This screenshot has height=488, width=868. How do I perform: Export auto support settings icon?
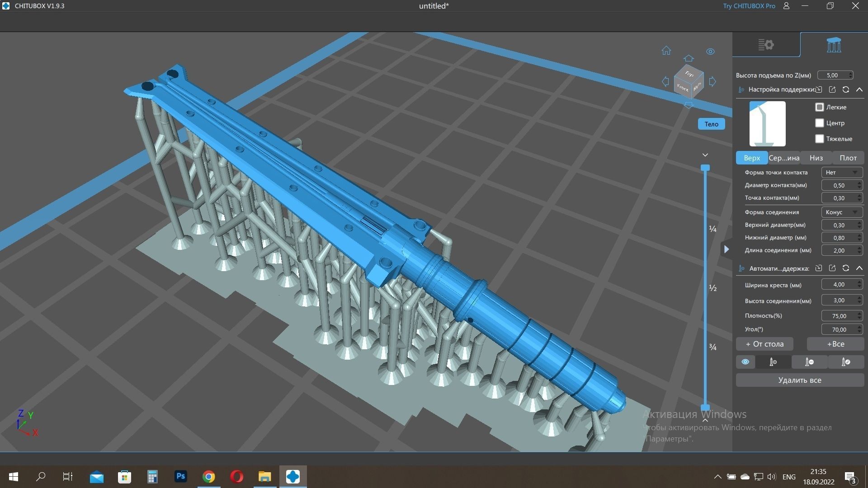click(832, 268)
